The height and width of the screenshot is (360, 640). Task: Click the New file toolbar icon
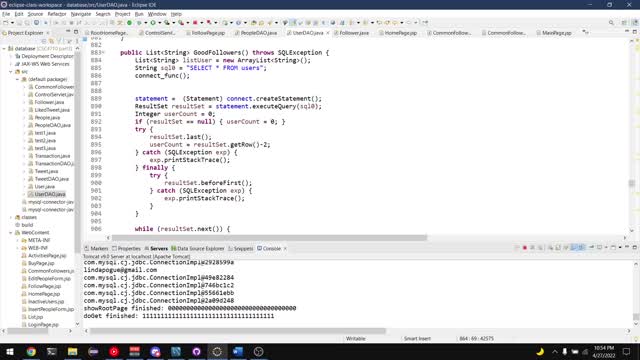coord(6,23)
